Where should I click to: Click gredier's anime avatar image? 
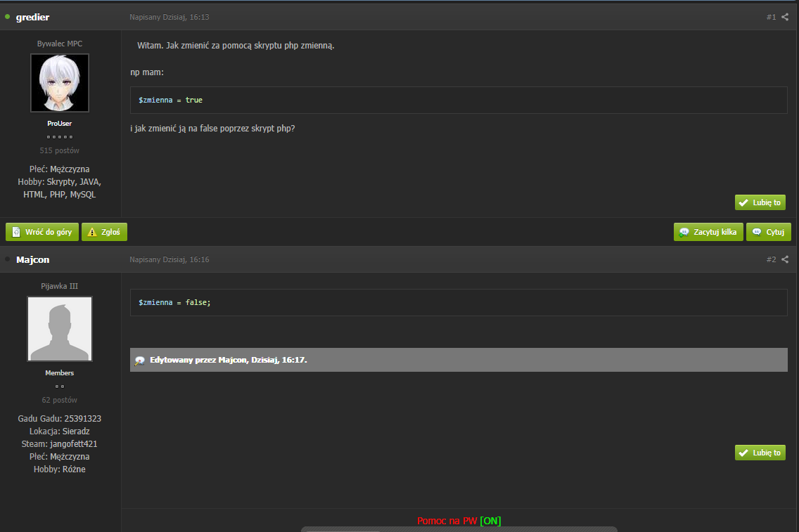(60, 82)
